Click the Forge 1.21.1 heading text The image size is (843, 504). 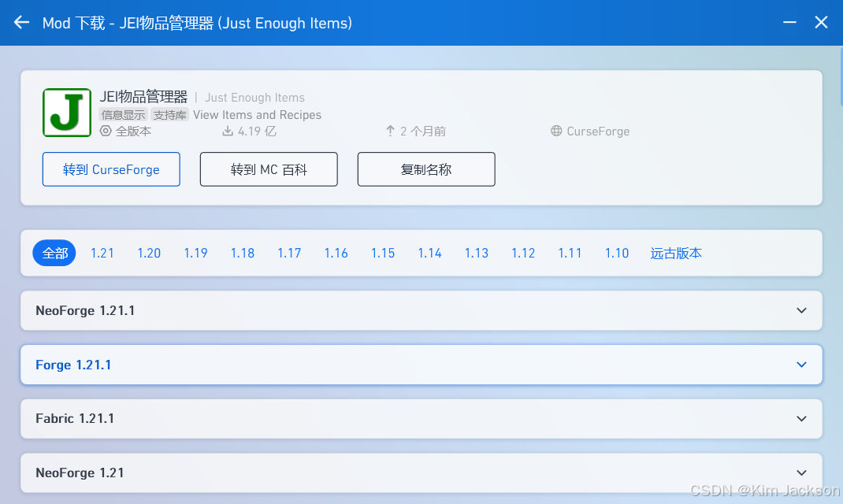point(73,365)
